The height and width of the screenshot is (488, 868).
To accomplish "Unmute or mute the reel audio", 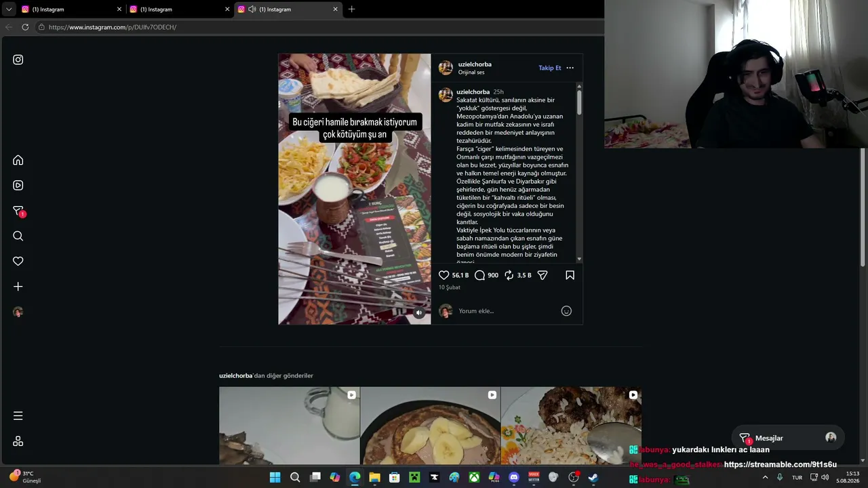I will tap(419, 312).
